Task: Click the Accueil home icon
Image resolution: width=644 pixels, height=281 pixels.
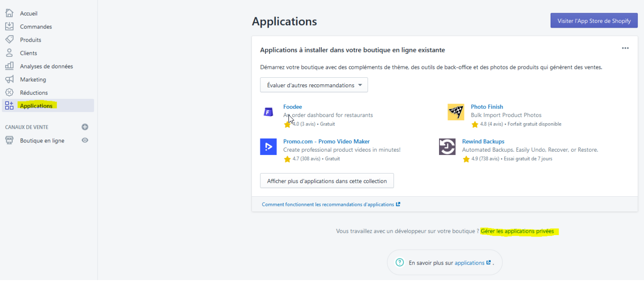Action: point(9,13)
